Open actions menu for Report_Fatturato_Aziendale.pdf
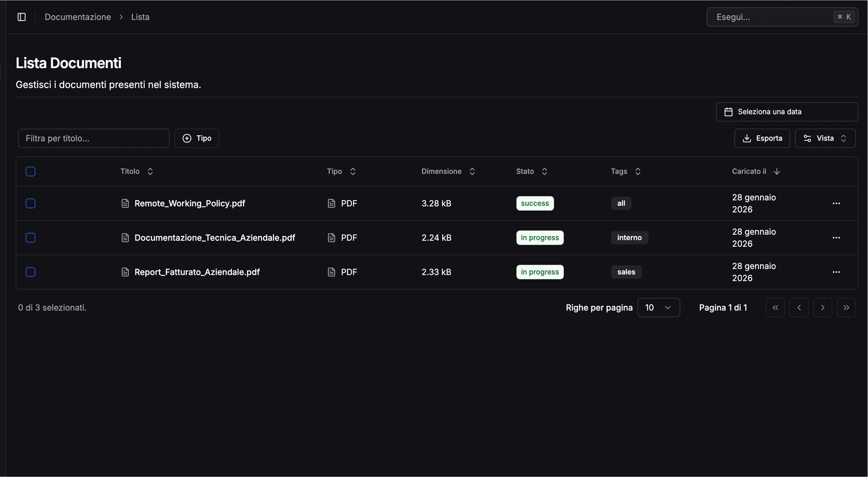The height and width of the screenshot is (477, 868). pyautogui.click(x=836, y=272)
